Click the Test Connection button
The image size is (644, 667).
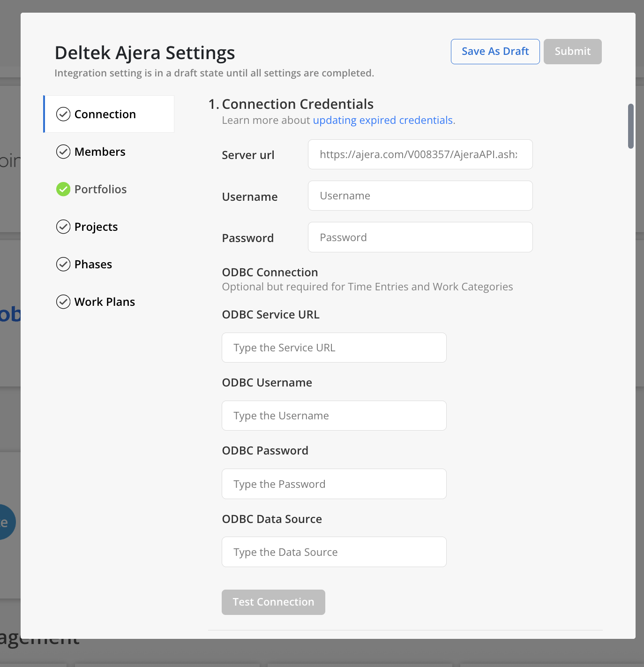pos(273,602)
